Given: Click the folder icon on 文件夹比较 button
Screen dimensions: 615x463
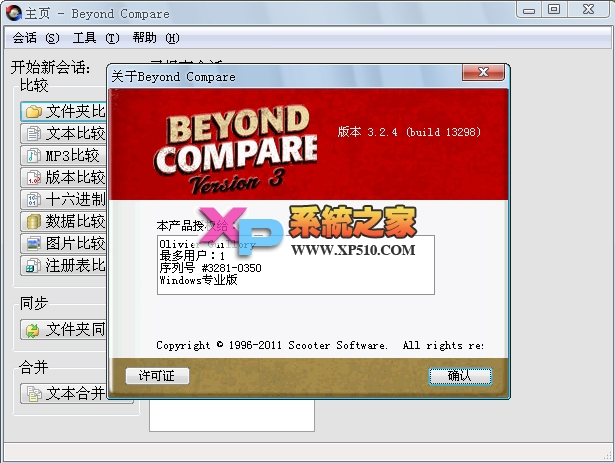Looking at the screenshot, I should pos(34,112).
